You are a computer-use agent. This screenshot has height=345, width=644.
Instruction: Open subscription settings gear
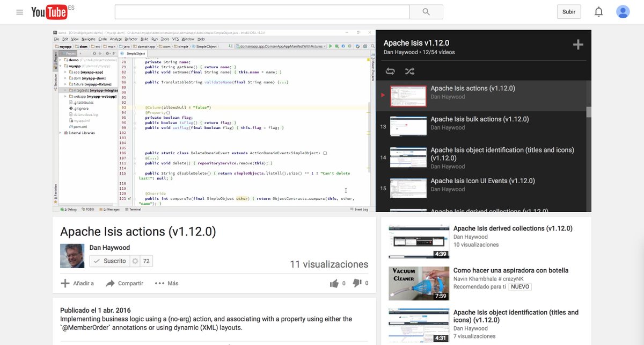point(135,261)
